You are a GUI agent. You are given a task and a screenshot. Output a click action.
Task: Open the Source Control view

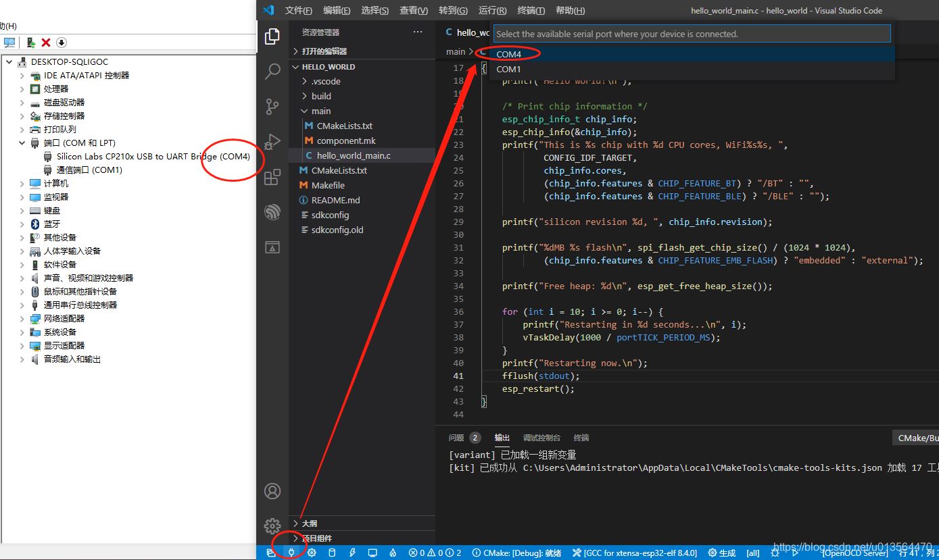(272, 107)
